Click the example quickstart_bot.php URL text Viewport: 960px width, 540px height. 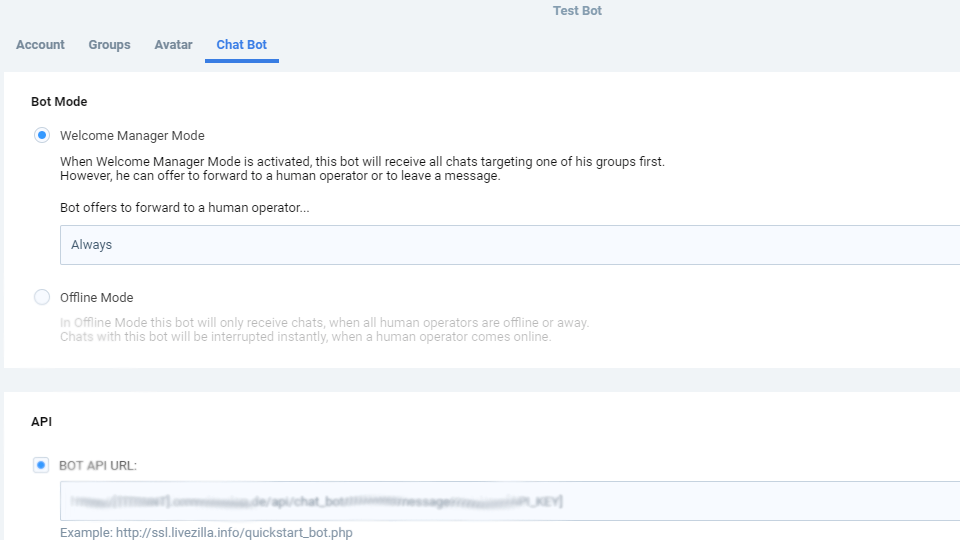[234, 533]
